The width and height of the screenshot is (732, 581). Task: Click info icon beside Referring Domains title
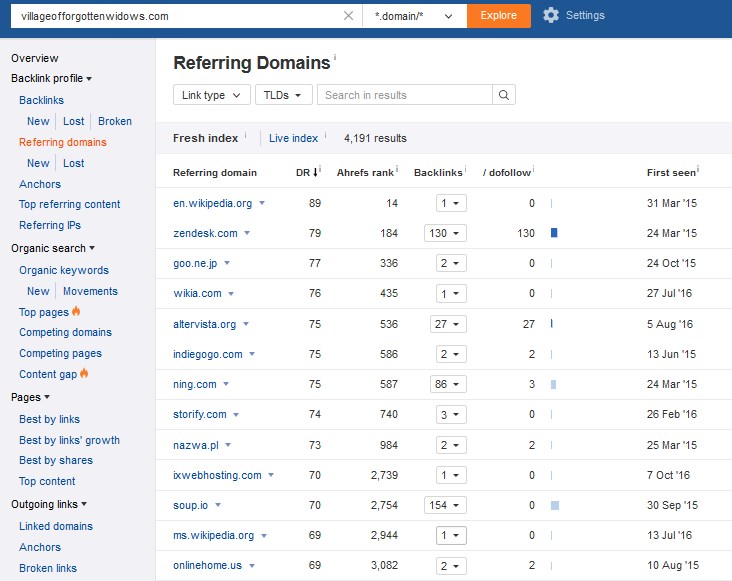click(x=335, y=59)
